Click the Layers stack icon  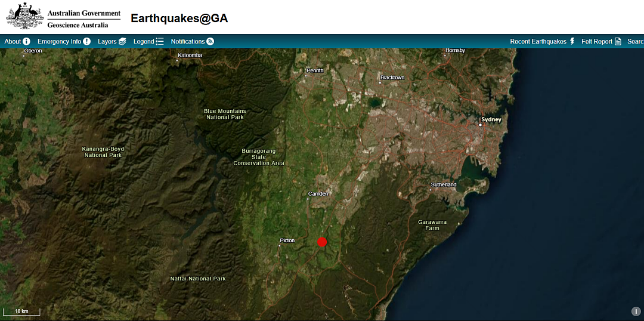pos(122,42)
